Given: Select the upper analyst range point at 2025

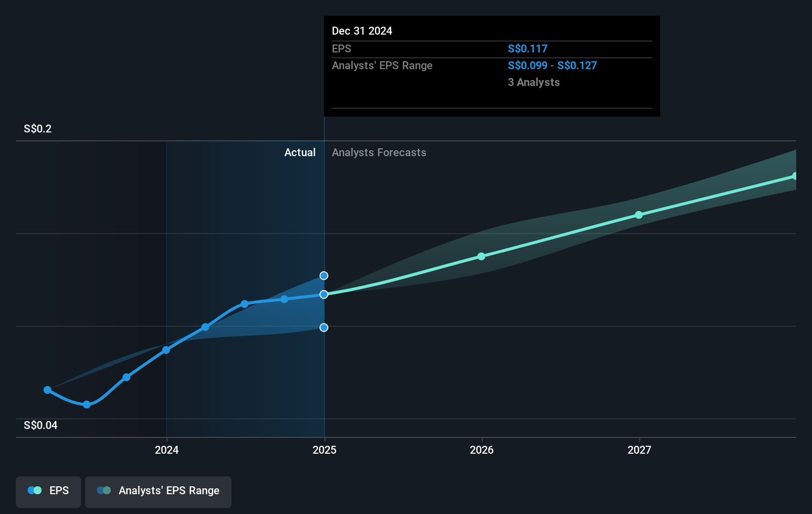Looking at the screenshot, I should (324, 276).
